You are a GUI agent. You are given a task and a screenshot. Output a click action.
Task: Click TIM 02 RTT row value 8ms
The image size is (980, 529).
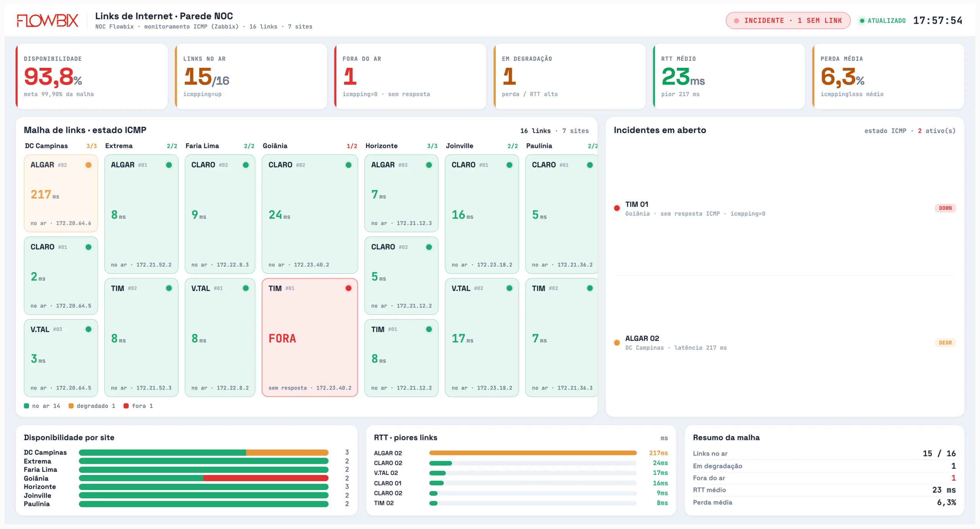[662, 503]
